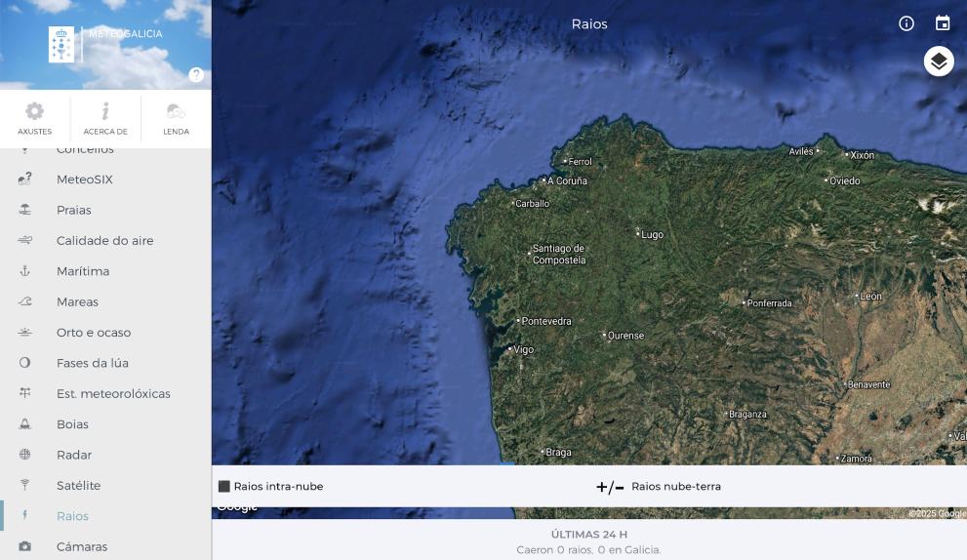Viewport: 967px width, 560px height.
Task: Click the León city label on map
Action: click(870, 297)
